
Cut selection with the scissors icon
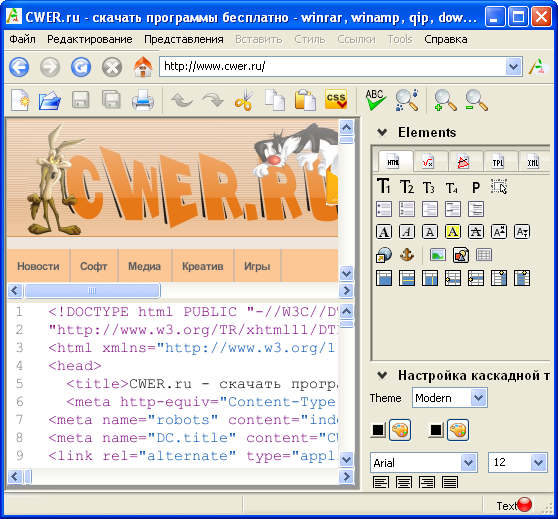244,100
